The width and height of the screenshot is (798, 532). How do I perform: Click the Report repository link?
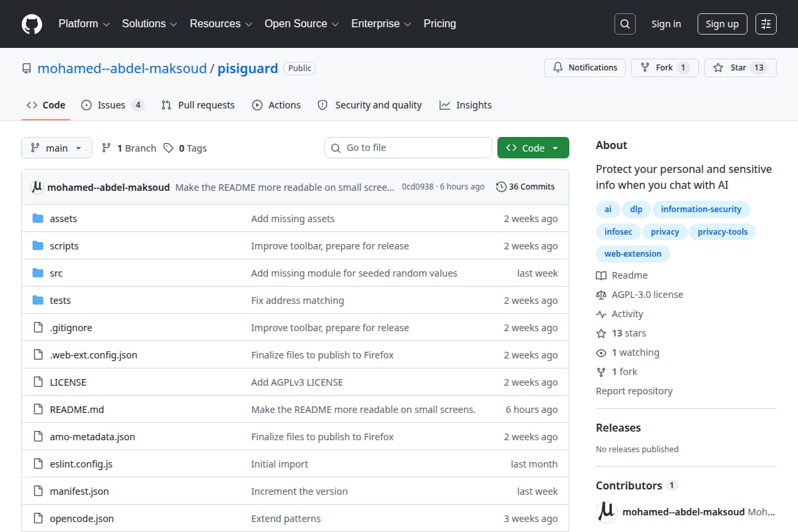(x=634, y=391)
